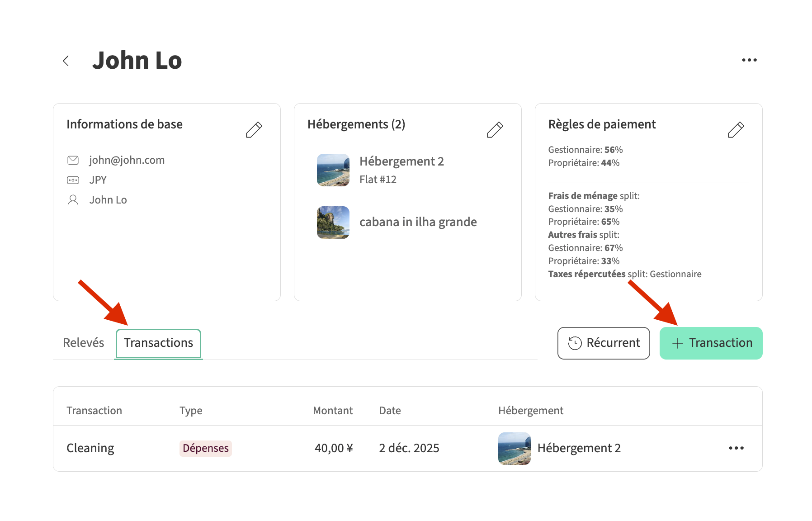Image resolution: width=812 pixels, height=521 pixels.
Task: Click the Récurrent button
Action: click(x=603, y=343)
